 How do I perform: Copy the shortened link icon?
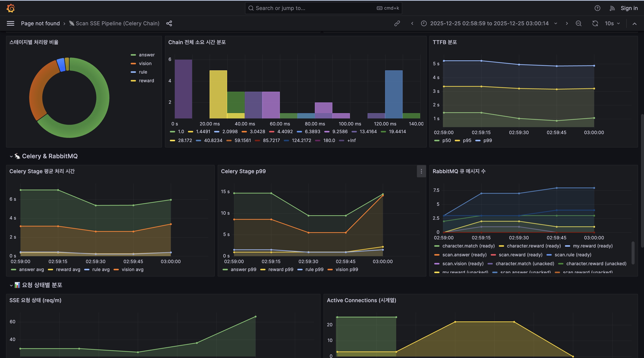397,24
